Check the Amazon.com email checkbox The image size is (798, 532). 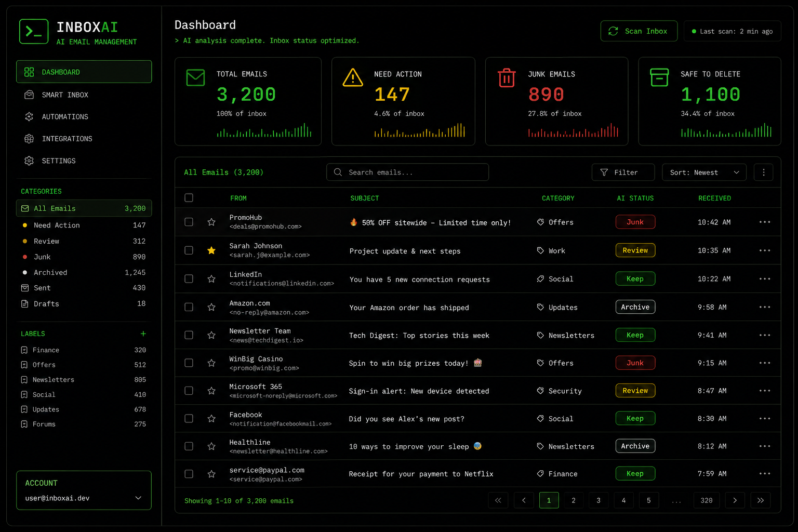(189, 307)
